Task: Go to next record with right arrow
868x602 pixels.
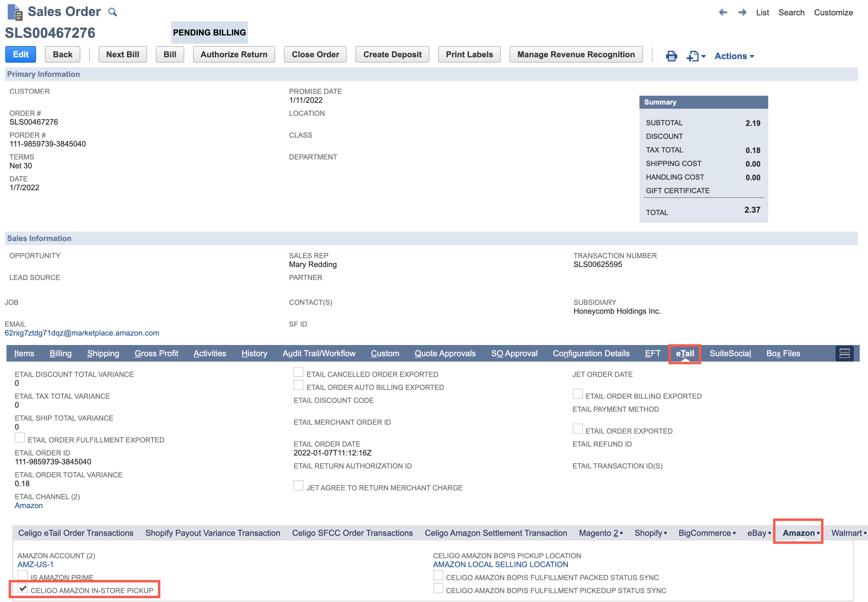Action: coord(742,12)
